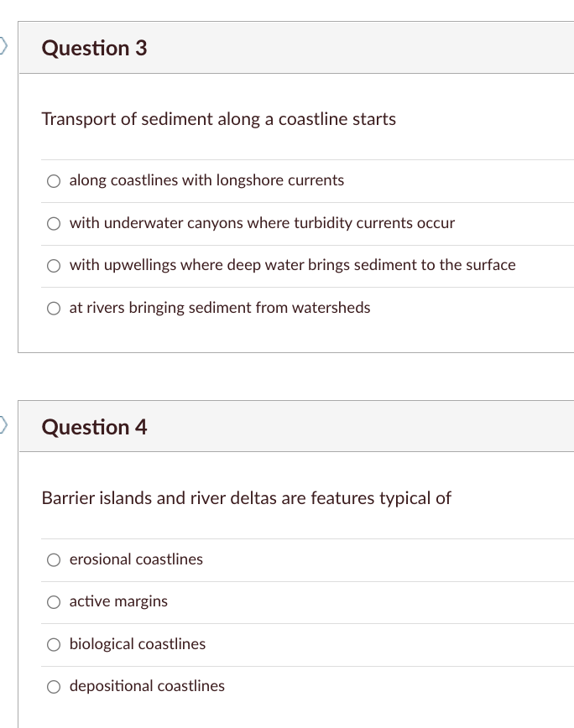Click the Question 3 header title
The image size is (574, 728).
pyautogui.click(x=94, y=49)
